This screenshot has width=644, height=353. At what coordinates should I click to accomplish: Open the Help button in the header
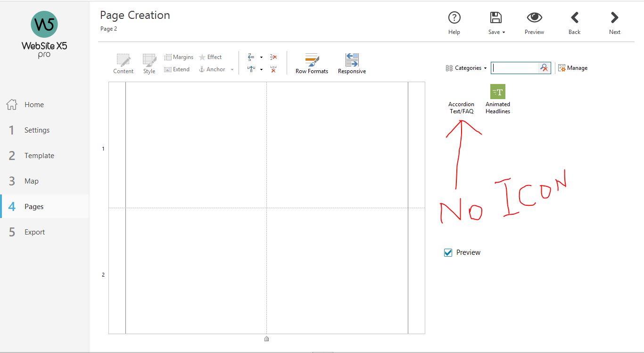(454, 23)
